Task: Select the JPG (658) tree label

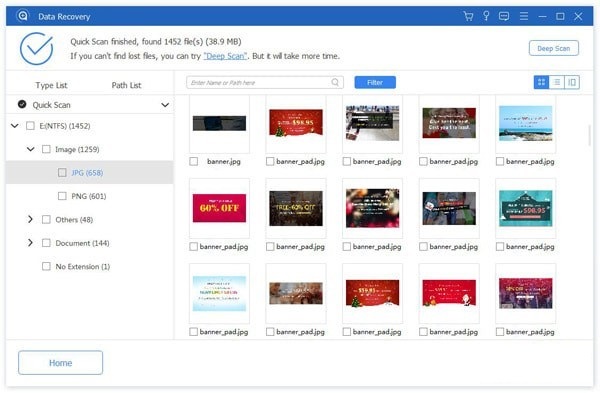Action: 87,173
